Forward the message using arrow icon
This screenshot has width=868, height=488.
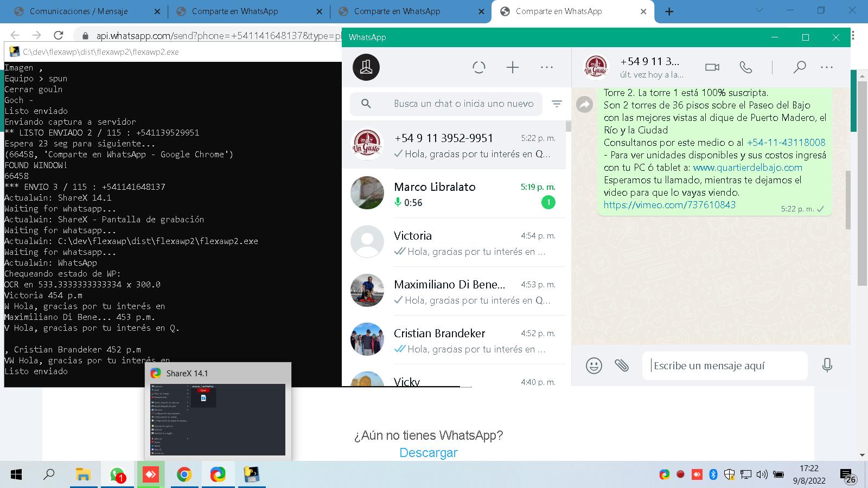click(584, 104)
